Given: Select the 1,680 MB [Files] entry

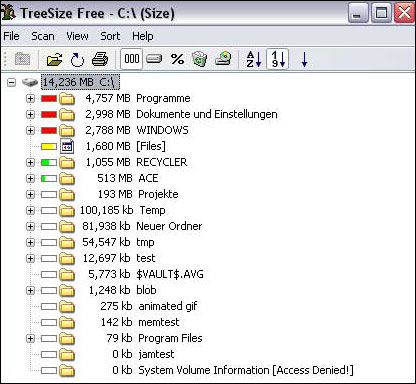Looking at the screenshot, I should click(125, 146).
